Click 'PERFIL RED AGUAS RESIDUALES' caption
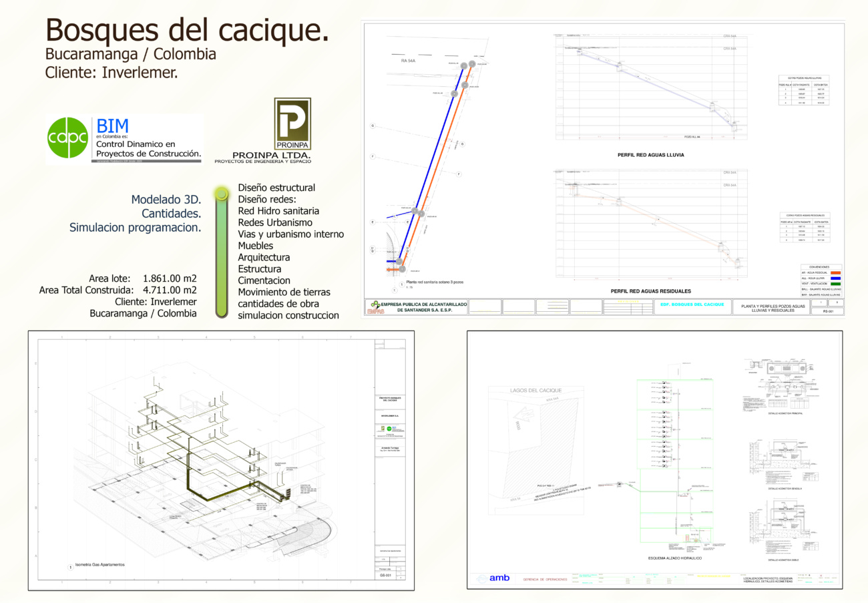This screenshot has width=868, height=603. (x=651, y=291)
